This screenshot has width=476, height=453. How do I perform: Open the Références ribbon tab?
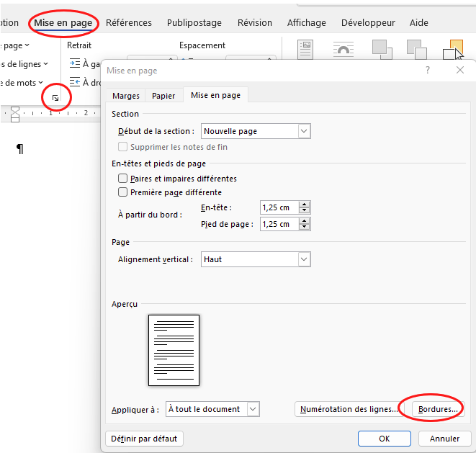pyautogui.click(x=129, y=23)
